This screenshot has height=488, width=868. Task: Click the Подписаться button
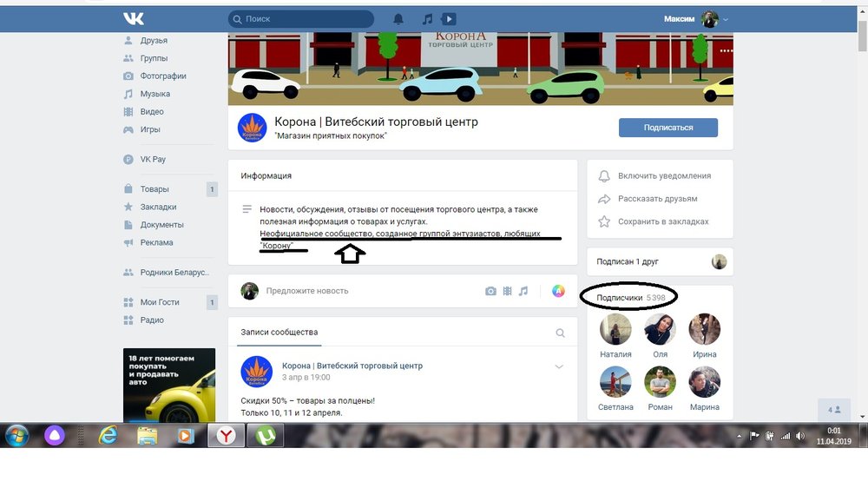tap(667, 127)
